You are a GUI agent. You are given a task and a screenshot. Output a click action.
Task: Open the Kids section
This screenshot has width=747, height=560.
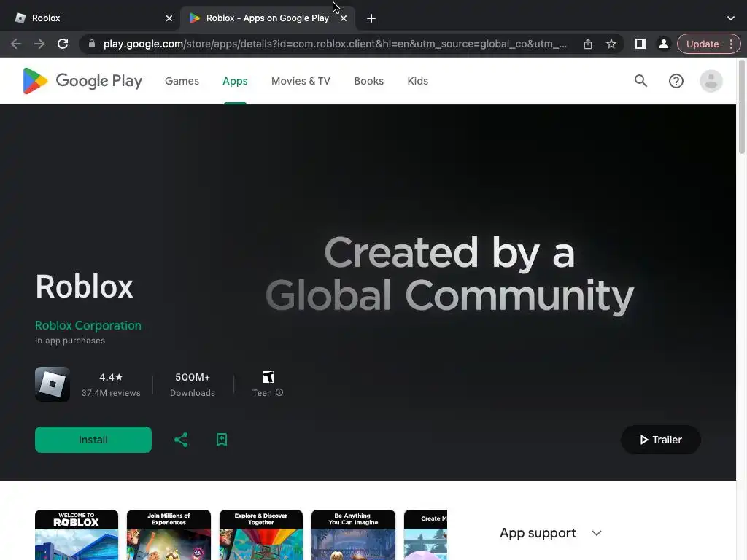[x=418, y=81]
